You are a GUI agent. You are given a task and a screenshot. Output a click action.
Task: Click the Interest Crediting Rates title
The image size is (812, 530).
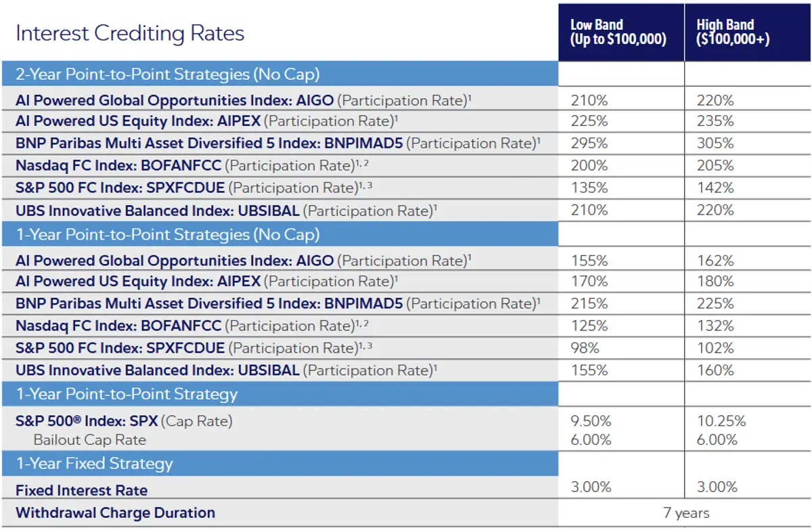(130, 34)
